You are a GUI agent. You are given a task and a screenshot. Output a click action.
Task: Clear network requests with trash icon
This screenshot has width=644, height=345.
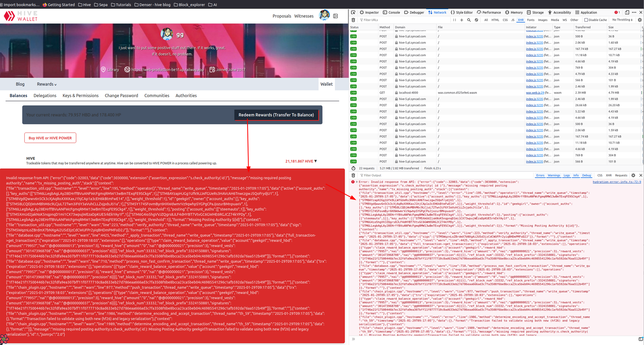click(x=353, y=20)
